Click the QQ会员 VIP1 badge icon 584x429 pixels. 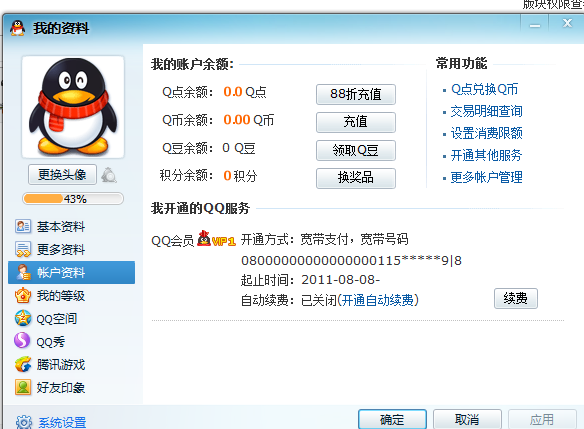[x=216, y=239]
